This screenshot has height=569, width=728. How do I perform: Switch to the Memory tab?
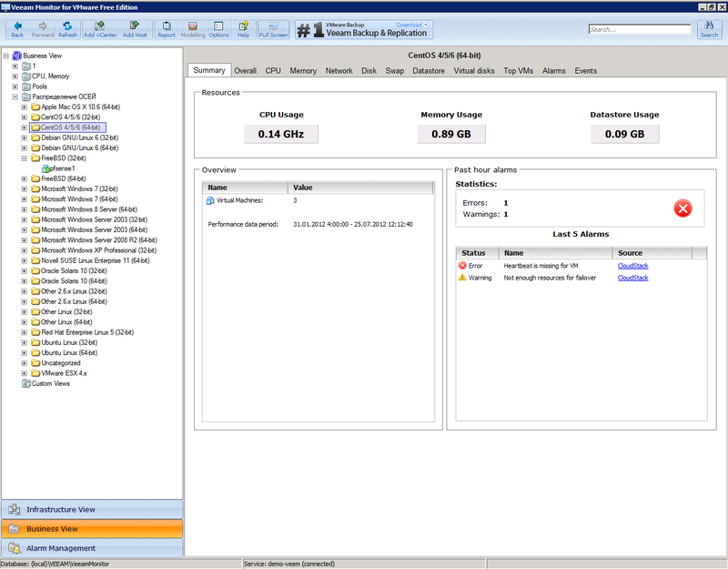coord(303,71)
